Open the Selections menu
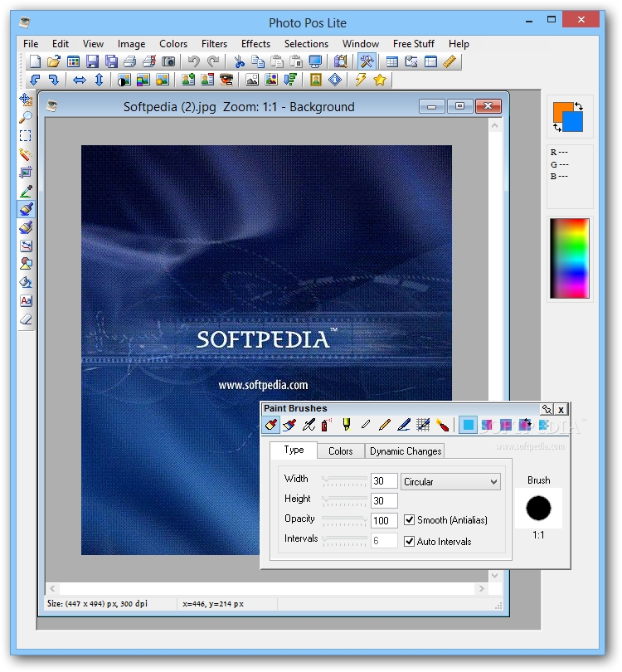 pyautogui.click(x=306, y=44)
